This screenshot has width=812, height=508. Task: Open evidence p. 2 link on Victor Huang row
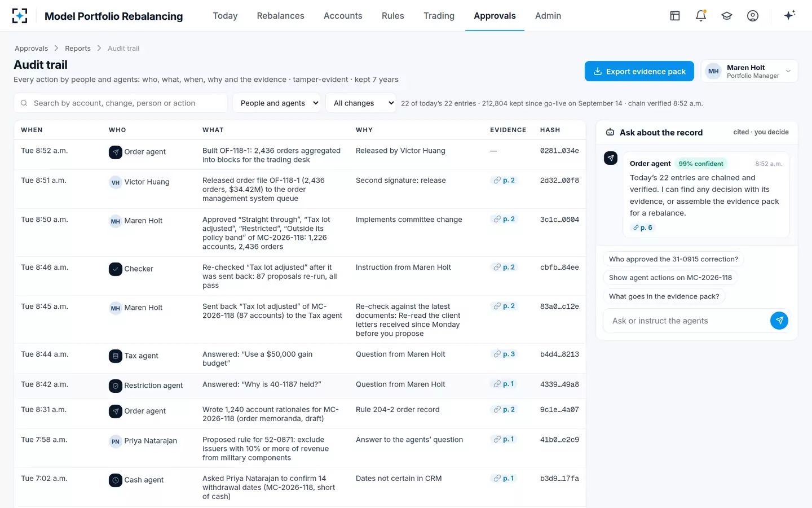pyautogui.click(x=505, y=181)
